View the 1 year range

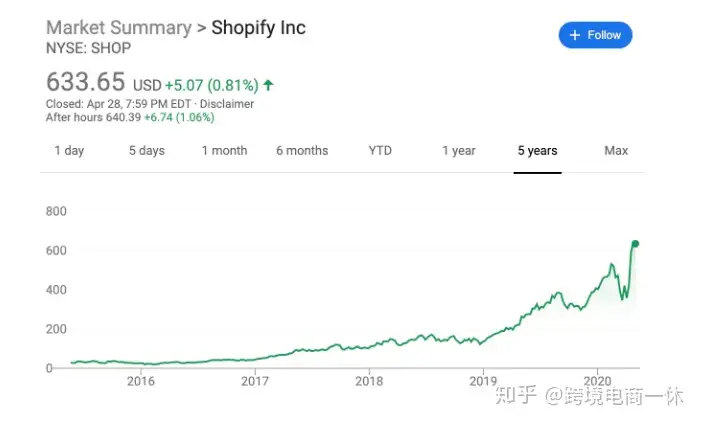coord(459,151)
